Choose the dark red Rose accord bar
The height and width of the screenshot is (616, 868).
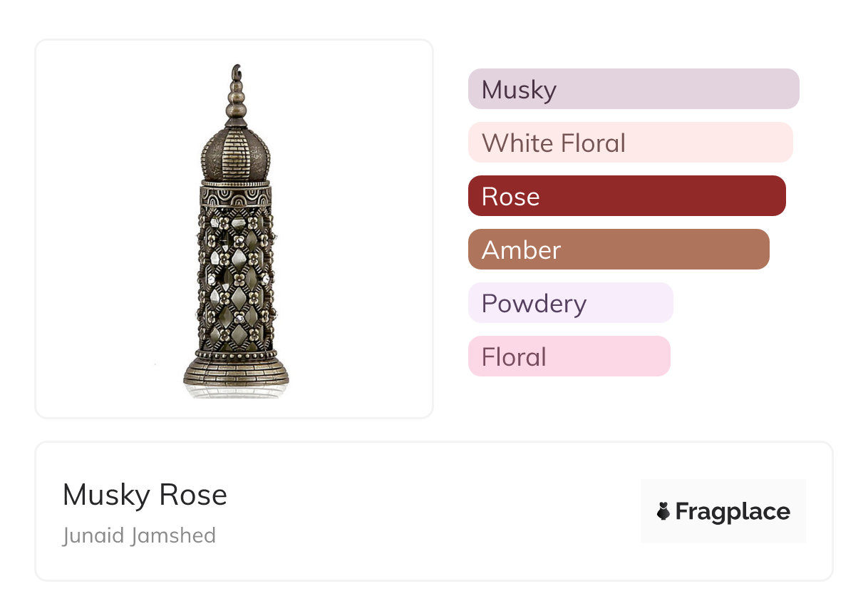point(626,196)
